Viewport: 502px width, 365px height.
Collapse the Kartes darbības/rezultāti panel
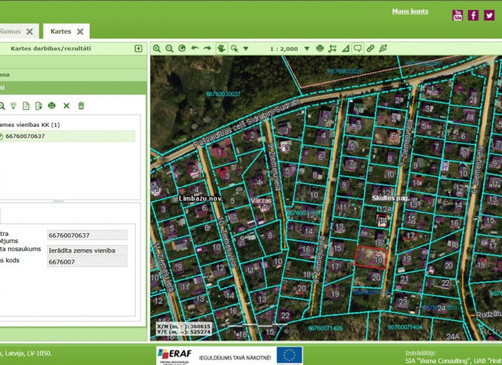[138, 49]
